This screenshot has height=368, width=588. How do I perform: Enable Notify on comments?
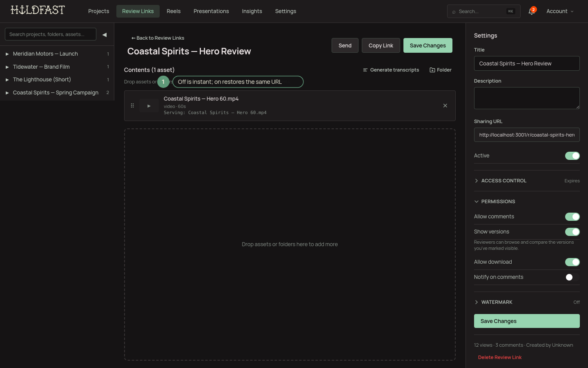pos(572,277)
